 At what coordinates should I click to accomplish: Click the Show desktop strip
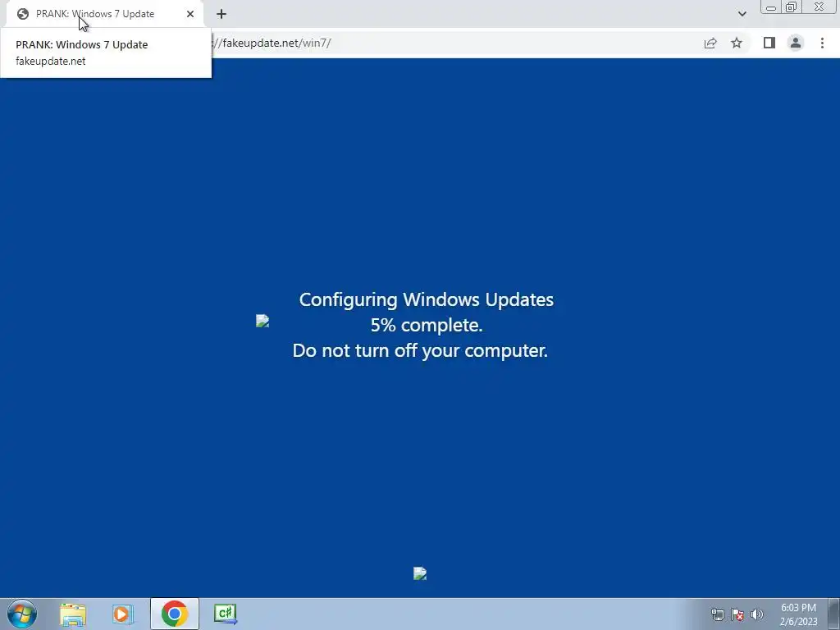[834, 614]
